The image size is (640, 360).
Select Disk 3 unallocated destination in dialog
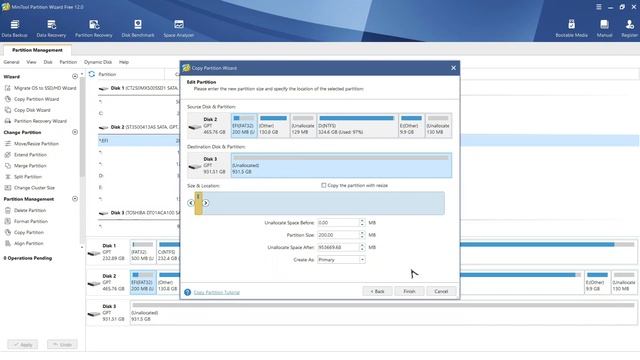tap(341, 165)
